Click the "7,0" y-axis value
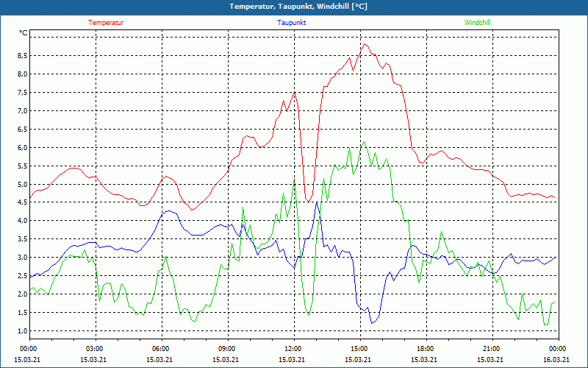The height and width of the screenshot is (368, 588). tap(24, 111)
